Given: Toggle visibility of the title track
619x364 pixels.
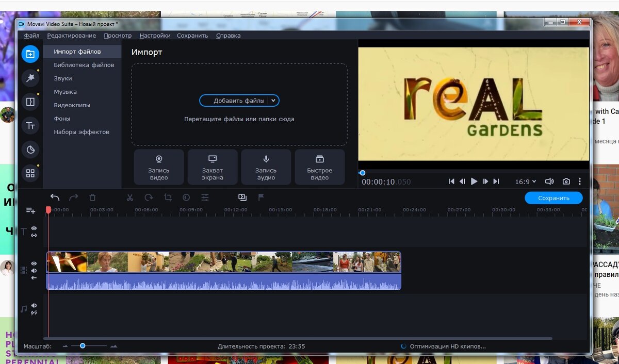Looking at the screenshot, I should (x=34, y=228).
